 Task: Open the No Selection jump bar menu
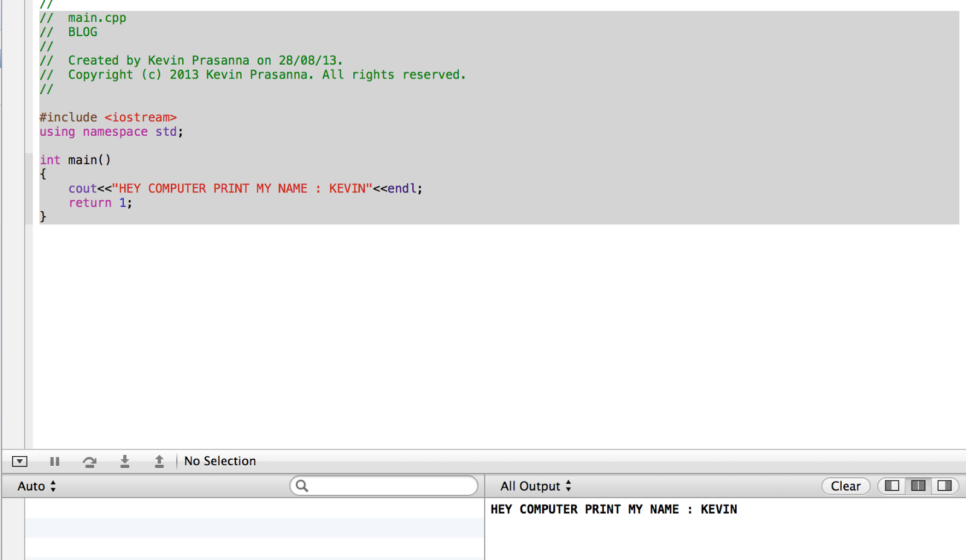[220, 461]
